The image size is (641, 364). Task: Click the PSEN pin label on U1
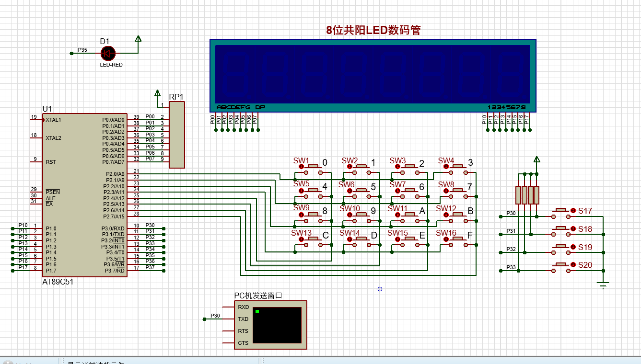[x=52, y=192]
